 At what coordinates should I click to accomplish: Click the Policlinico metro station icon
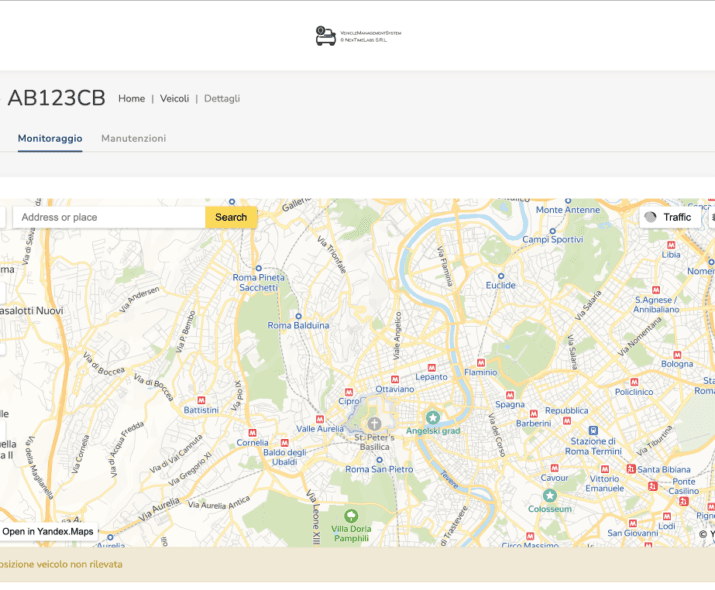click(634, 382)
